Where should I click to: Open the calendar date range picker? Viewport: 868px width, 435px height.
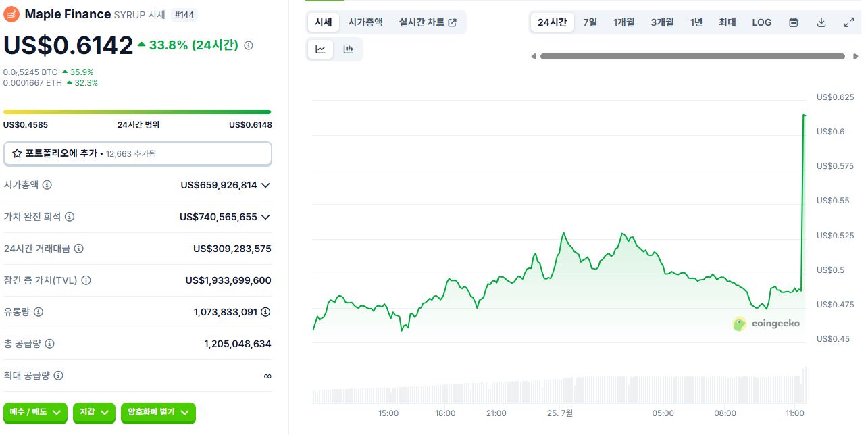pyautogui.click(x=794, y=22)
